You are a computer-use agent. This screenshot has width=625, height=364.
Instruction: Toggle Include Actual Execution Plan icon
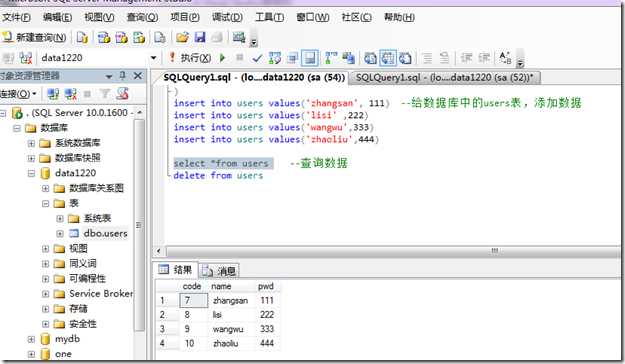[x=330, y=58]
